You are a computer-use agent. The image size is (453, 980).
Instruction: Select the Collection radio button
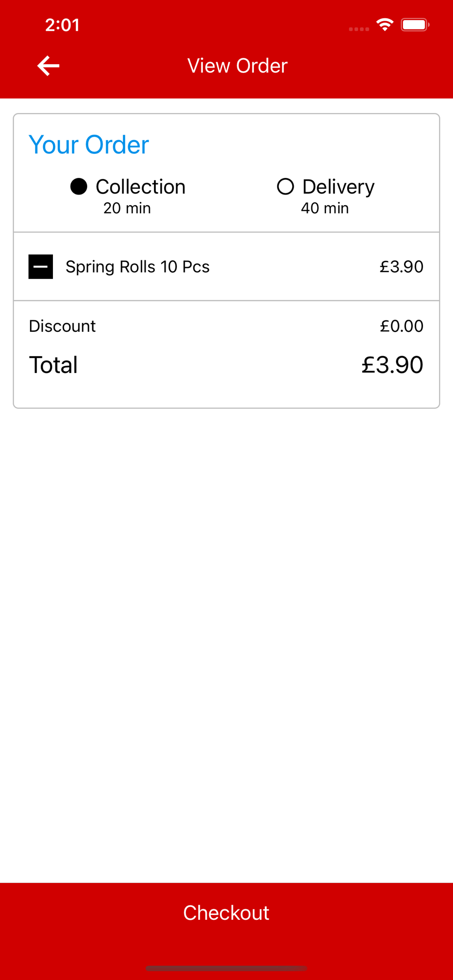pyautogui.click(x=78, y=187)
